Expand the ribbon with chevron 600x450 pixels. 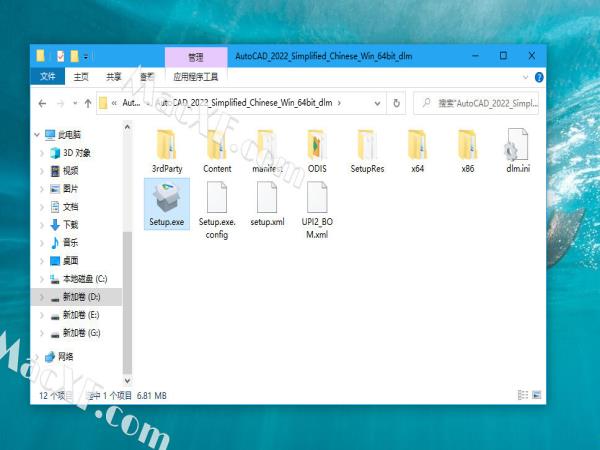tap(525, 77)
